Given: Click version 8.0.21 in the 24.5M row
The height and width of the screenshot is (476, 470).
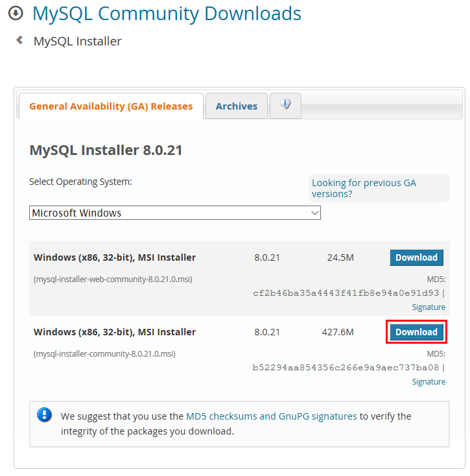Looking at the screenshot, I should [x=267, y=257].
